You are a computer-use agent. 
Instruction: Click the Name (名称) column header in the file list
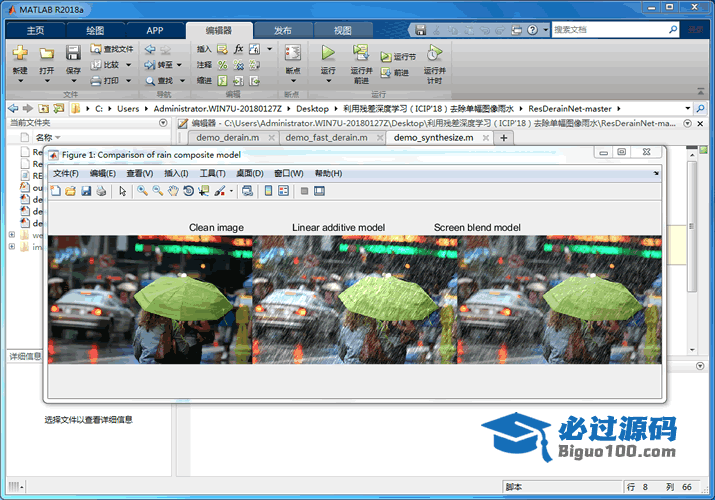(44, 137)
